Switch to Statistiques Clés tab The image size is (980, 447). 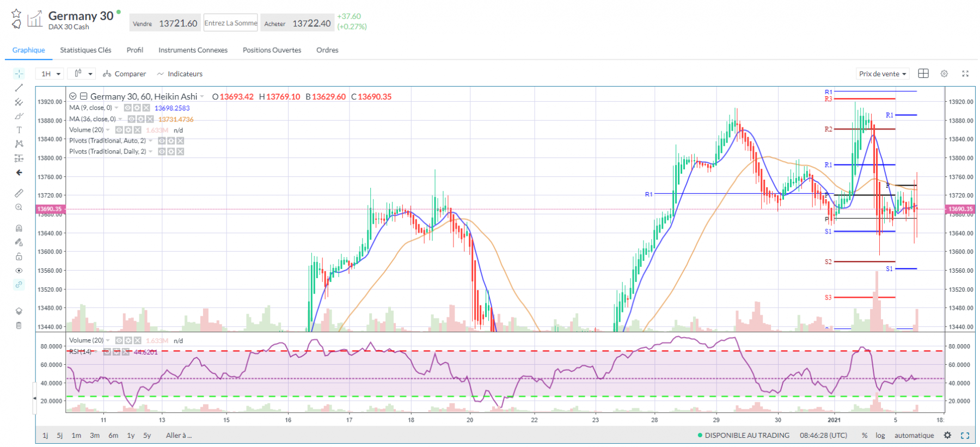tap(85, 50)
